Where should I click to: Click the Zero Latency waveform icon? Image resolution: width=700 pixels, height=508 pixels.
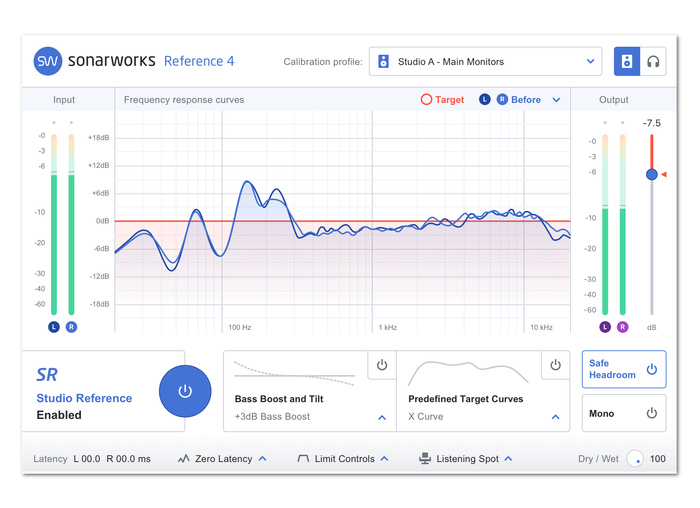pyautogui.click(x=183, y=458)
